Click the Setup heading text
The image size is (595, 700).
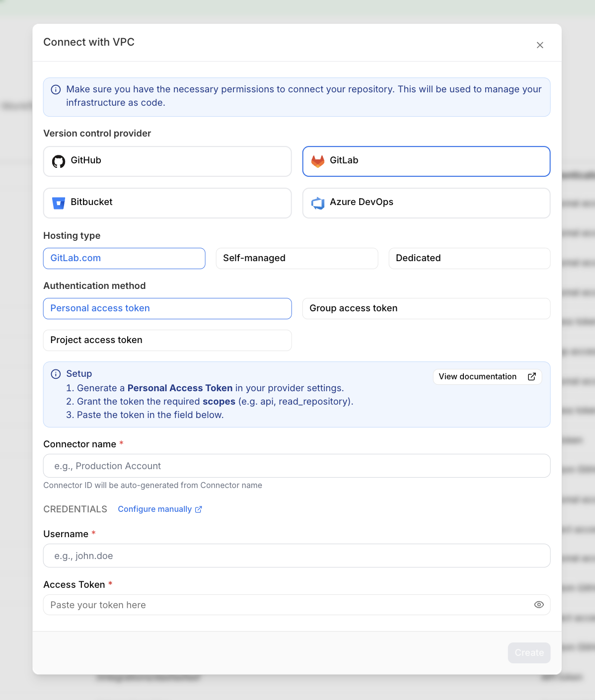coord(79,374)
